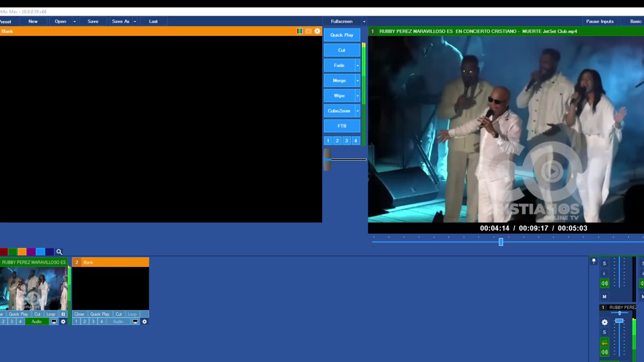644x362 pixels.
Task: Click Open in the top menu
Action: (x=60, y=22)
